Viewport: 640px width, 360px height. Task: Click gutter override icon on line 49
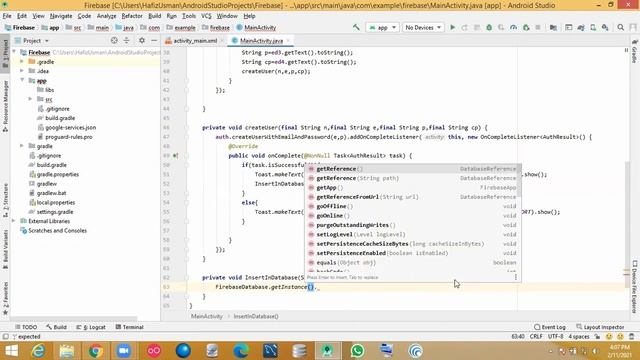[x=176, y=156]
